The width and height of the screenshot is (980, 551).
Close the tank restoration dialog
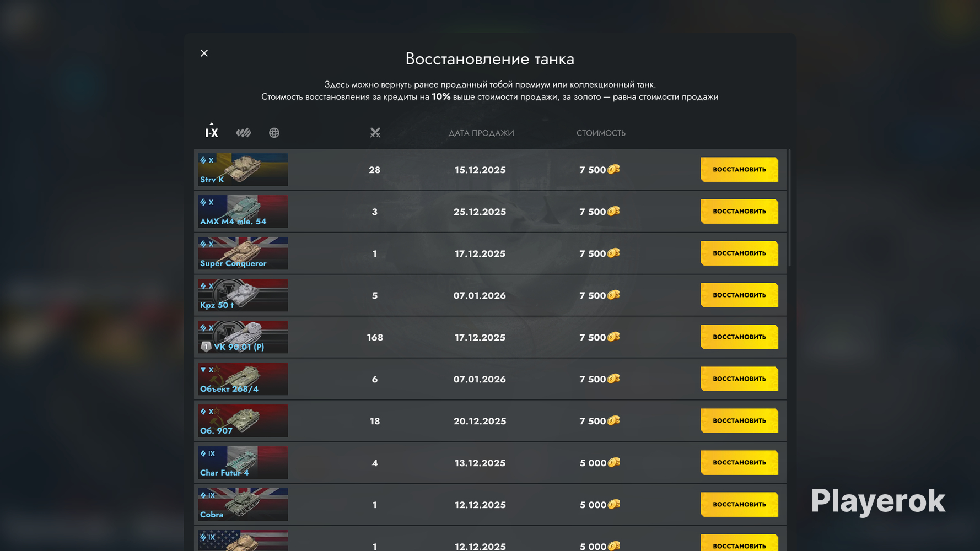coord(204,53)
